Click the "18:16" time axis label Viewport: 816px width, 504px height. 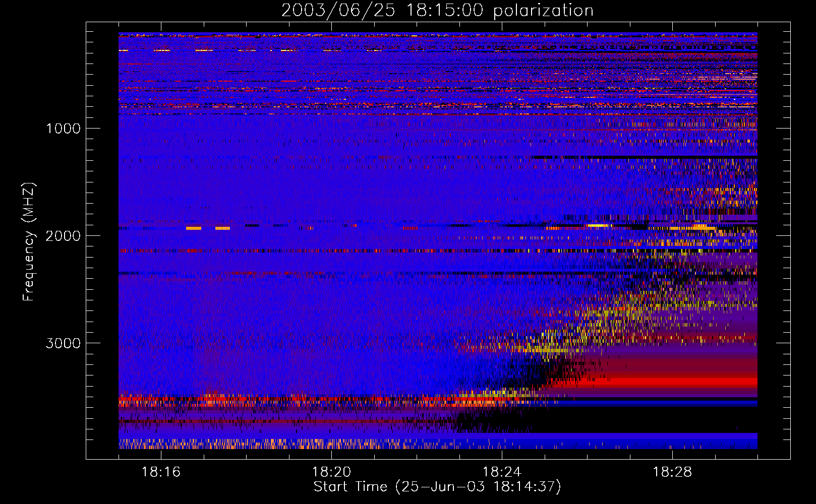pyautogui.click(x=161, y=472)
